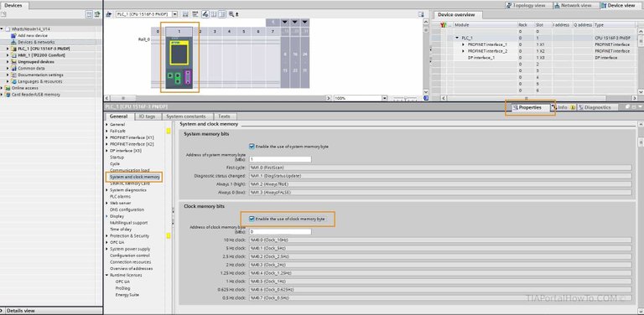Image resolution: width=644 pixels, height=315 pixels.
Task: Select Cycle in properties navigation
Action: coord(115,163)
